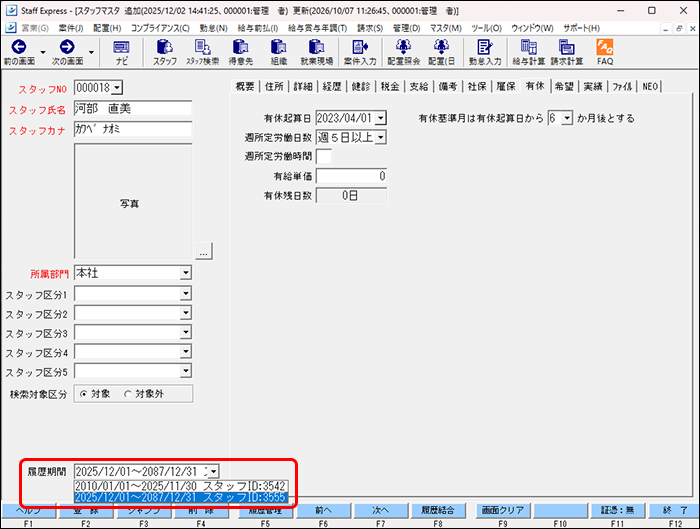
Task: Open the 配置照会 inquiry icon
Action: pyautogui.click(x=404, y=53)
